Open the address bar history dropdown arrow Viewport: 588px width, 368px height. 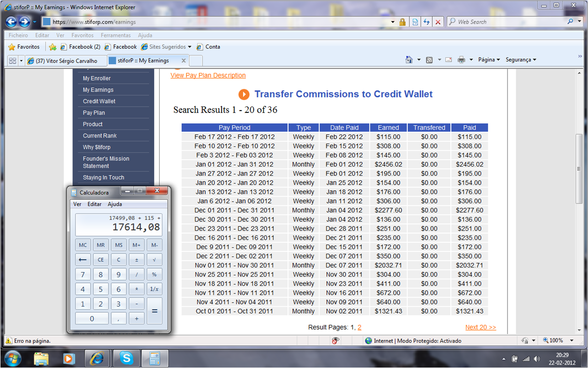pos(393,21)
